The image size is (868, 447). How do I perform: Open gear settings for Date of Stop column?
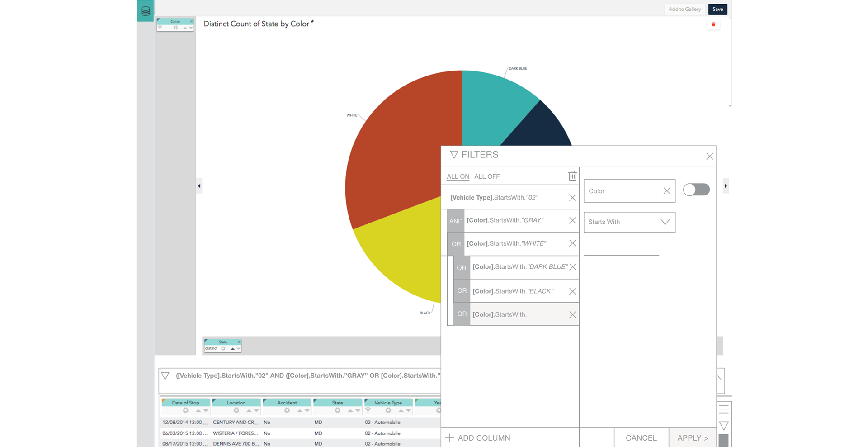pyautogui.click(x=185, y=410)
